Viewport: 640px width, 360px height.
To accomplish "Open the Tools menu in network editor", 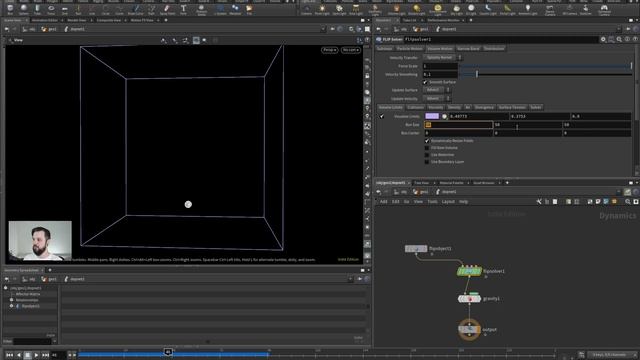I will click(x=432, y=202).
